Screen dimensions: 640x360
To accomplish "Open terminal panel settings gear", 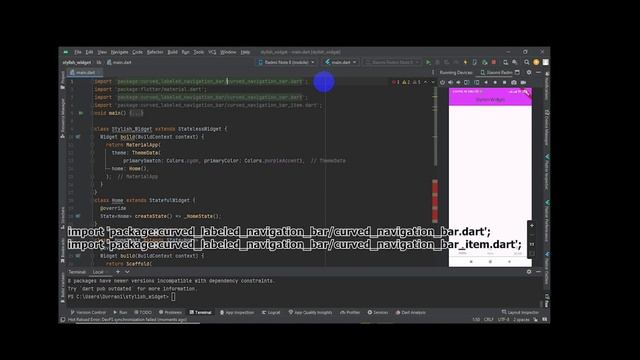I will [529, 272].
